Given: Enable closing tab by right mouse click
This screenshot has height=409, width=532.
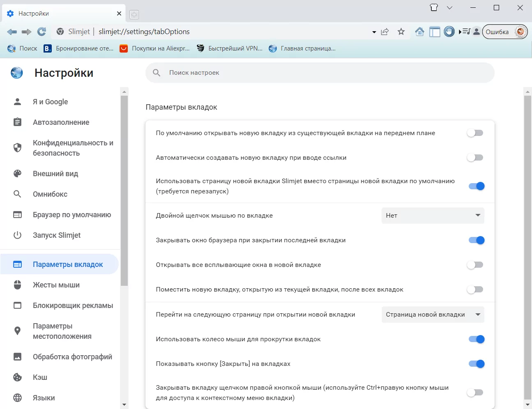Looking at the screenshot, I should click(x=476, y=393).
